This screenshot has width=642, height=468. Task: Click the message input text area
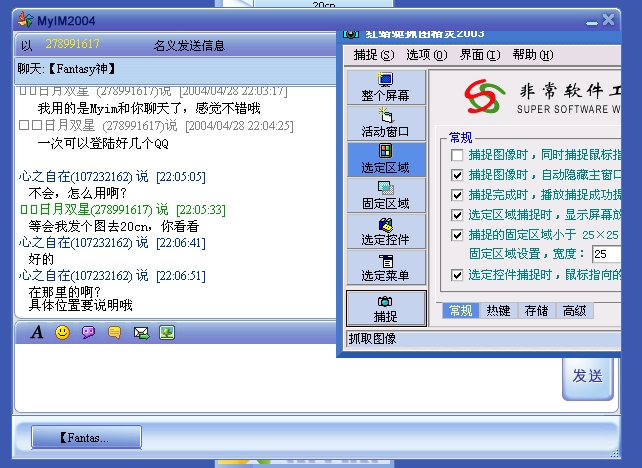(287, 378)
